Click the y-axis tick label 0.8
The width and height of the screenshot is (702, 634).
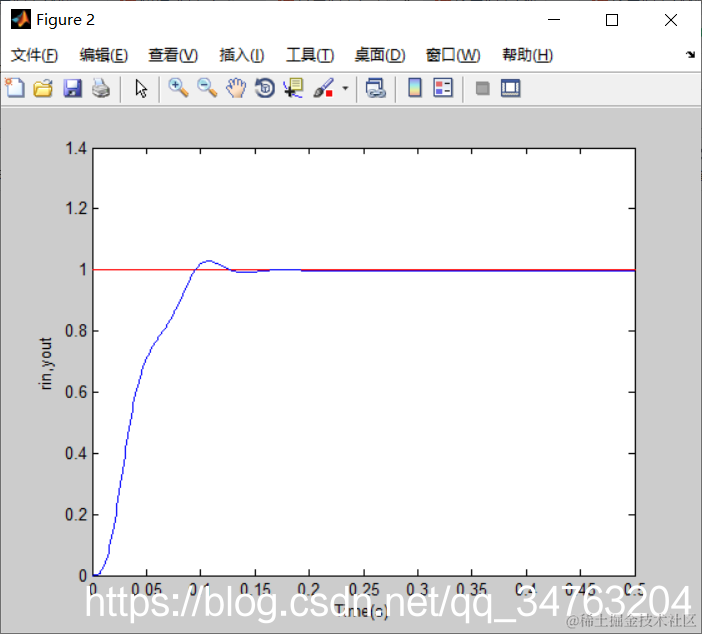pyautogui.click(x=76, y=331)
